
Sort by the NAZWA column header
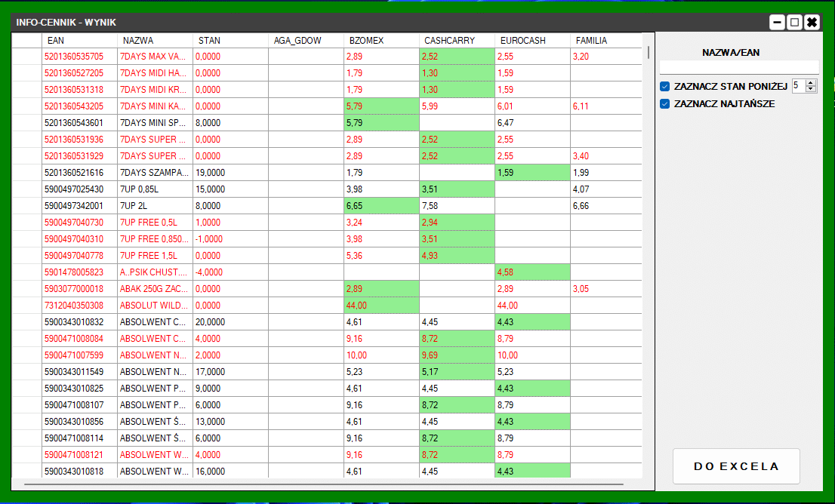(x=155, y=41)
